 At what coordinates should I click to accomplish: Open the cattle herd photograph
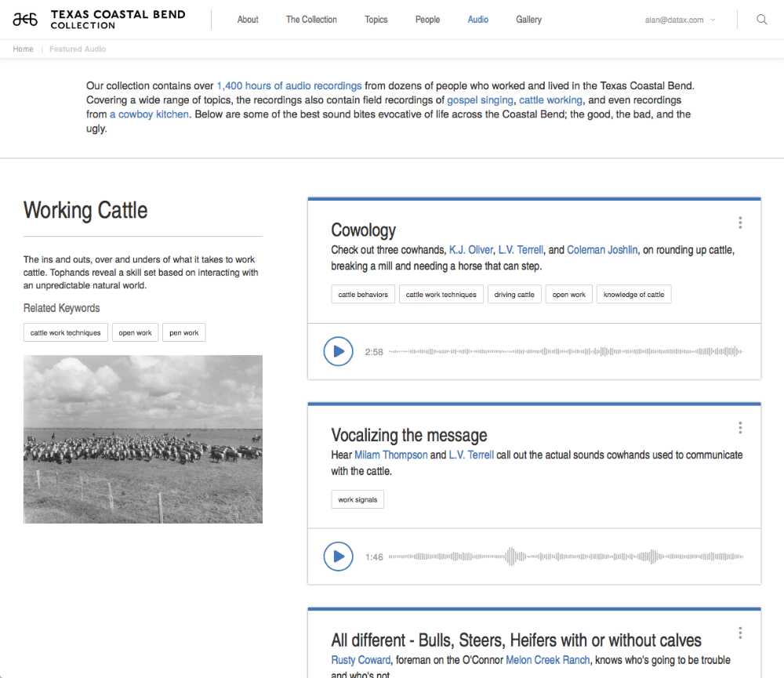(x=143, y=439)
